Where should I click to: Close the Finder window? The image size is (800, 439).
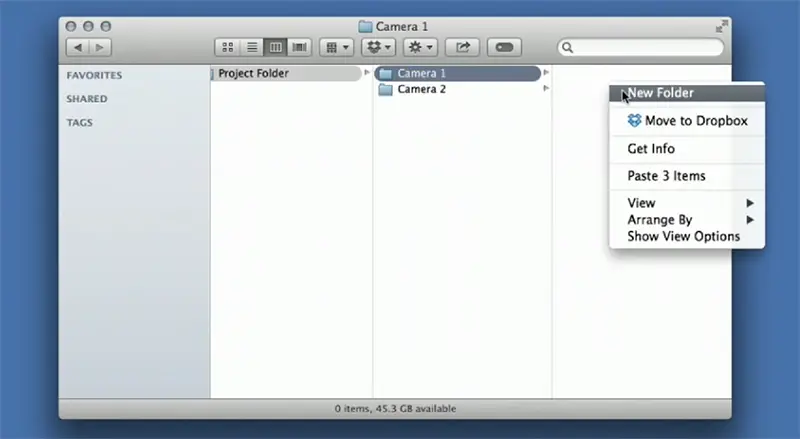(x=71, y=27)
